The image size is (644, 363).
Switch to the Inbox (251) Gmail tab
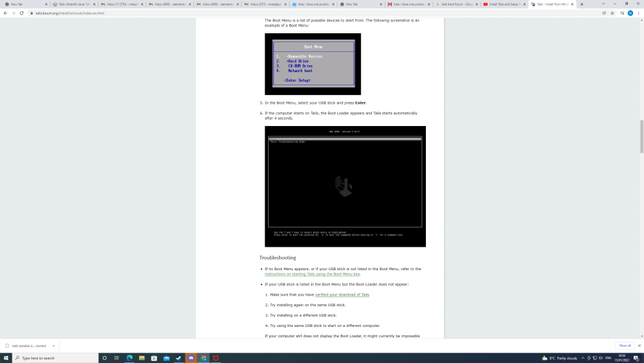[265, 4]
